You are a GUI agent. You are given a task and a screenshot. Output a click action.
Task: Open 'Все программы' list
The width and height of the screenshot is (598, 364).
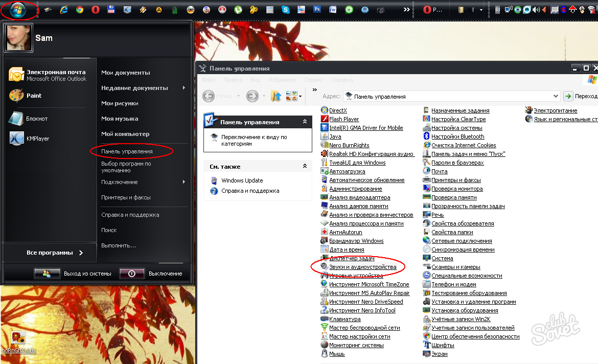pyautogui.click(x=55, y=253)
